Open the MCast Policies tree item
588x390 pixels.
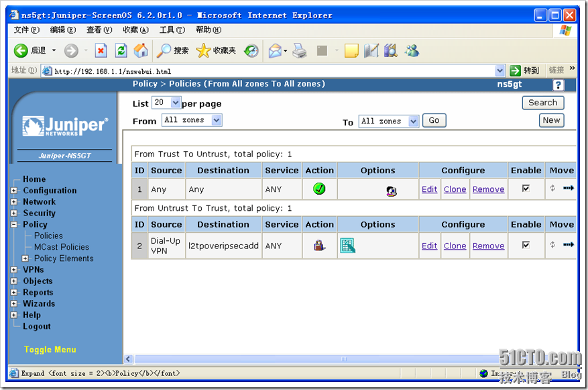click(62, 247)
